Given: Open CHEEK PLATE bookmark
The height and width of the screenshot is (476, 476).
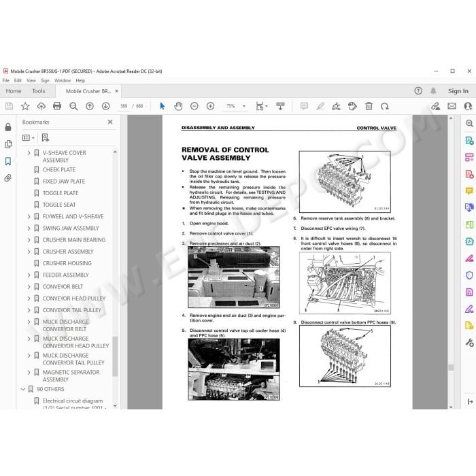Looking at the screenshot, I should pos(59,170).
